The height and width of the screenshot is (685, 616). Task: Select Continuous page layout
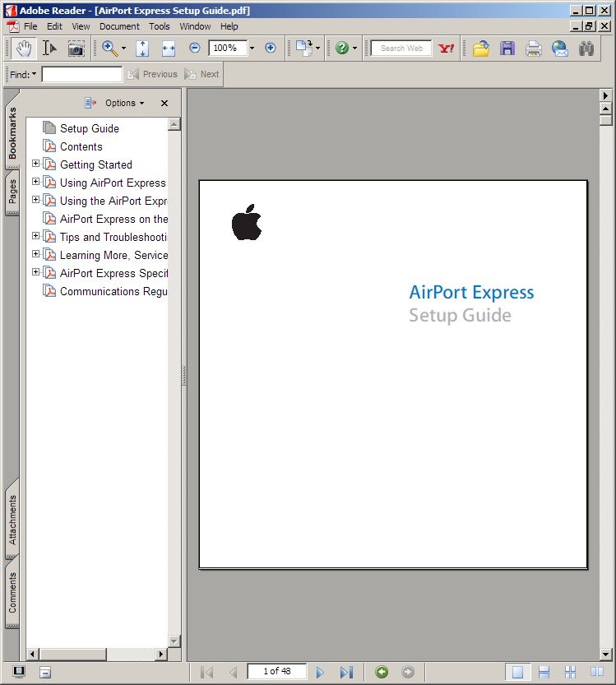544,672
